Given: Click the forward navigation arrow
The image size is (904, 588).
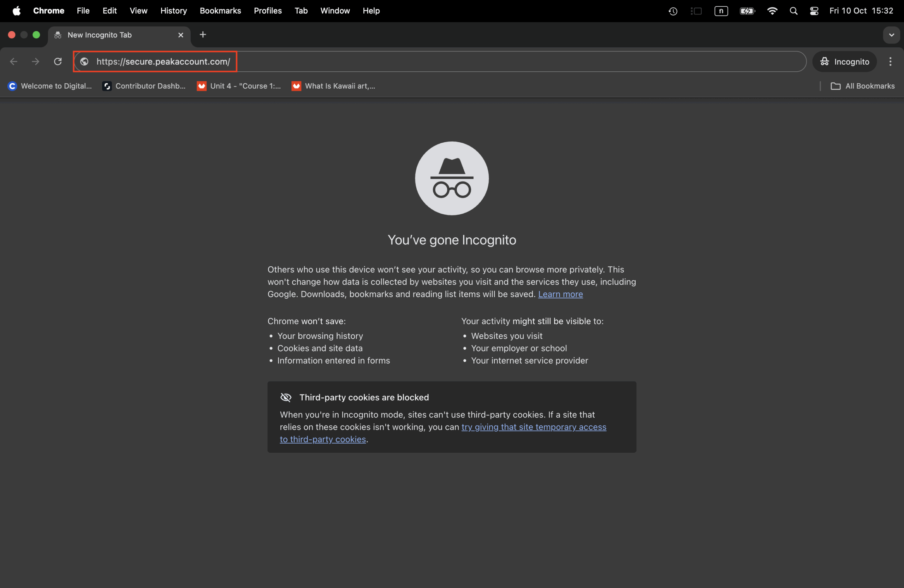Looking at the screenshot, I should click(35, 61).
